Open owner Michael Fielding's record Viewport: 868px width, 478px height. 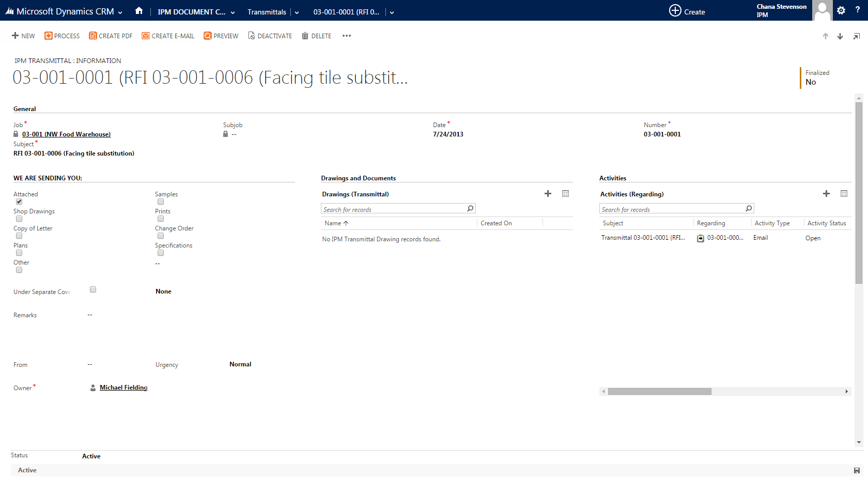click(x=123, y=387)
